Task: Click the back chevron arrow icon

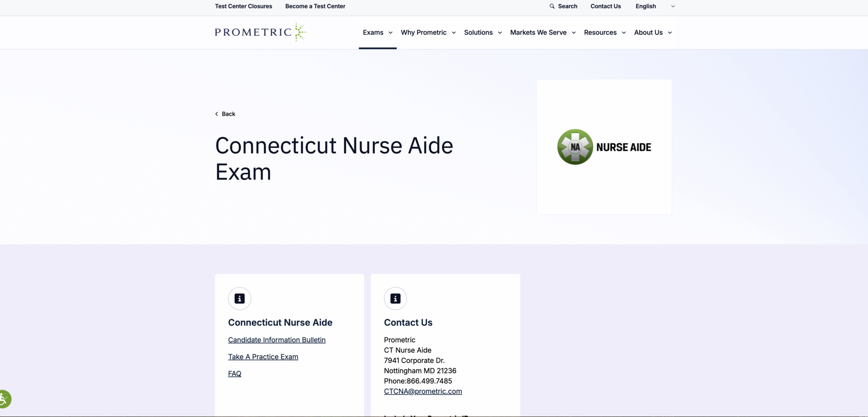Action: tap(216, 113)
